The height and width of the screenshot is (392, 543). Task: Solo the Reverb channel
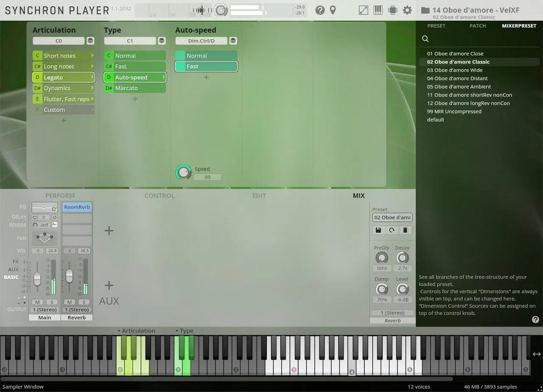pos(84,302)
